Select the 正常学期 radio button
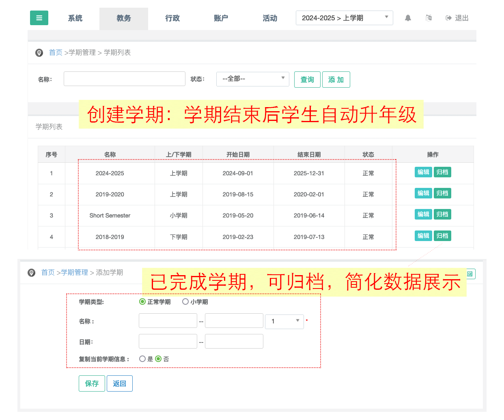This screenshot has height=420, width=504. coord(142,302)
